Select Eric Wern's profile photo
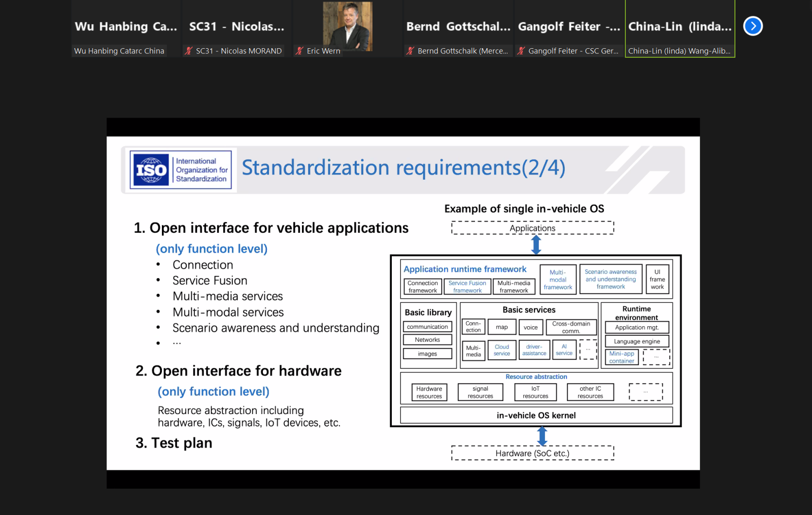 348,25
